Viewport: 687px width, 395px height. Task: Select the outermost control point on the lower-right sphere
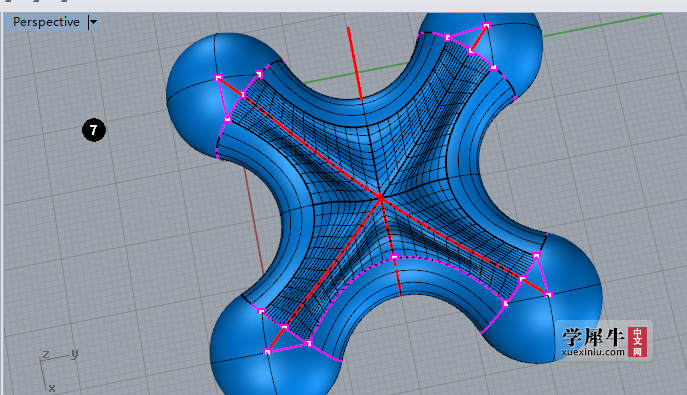549,295
